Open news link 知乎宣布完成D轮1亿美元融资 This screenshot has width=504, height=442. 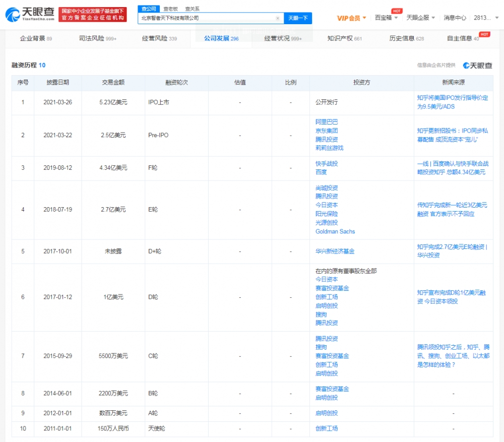[x=451, y=297]
